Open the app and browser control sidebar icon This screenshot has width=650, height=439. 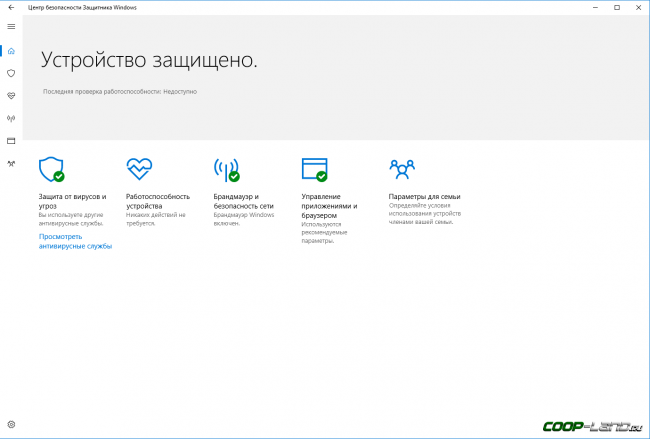[x=11, y=141]
